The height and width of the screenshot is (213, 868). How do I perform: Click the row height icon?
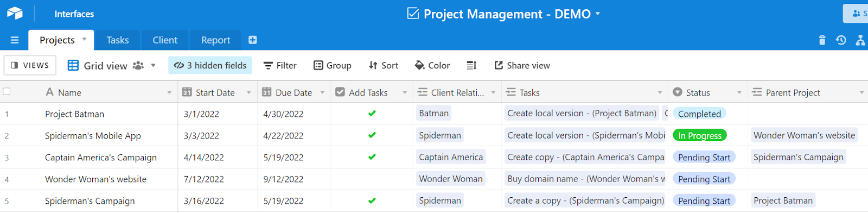click(471, 65)
